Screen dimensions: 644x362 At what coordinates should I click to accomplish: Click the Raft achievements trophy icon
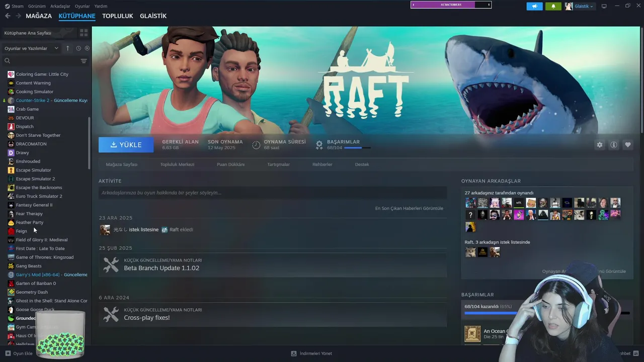coord(319,145)
